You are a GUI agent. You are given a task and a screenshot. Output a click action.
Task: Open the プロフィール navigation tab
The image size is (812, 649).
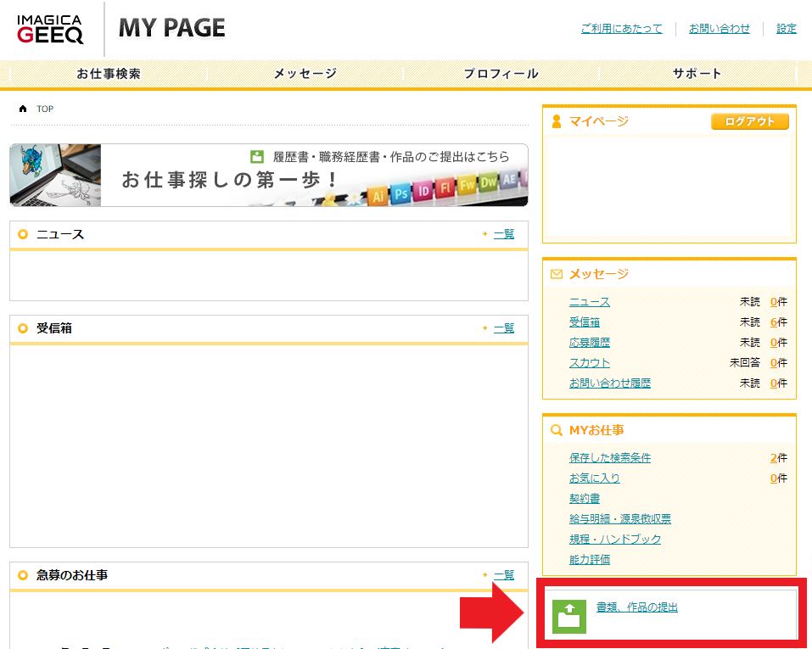pos(501,74)
